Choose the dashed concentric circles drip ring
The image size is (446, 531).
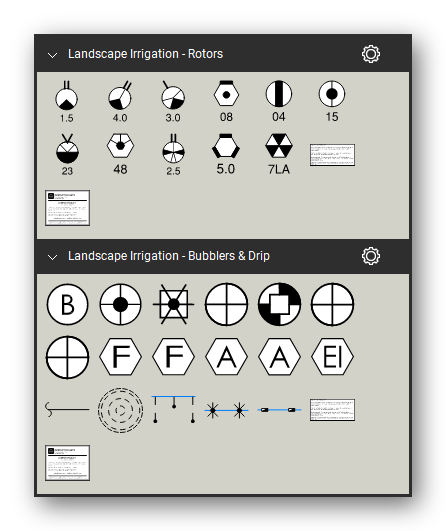pyautogui.click(x=120, y=410)
